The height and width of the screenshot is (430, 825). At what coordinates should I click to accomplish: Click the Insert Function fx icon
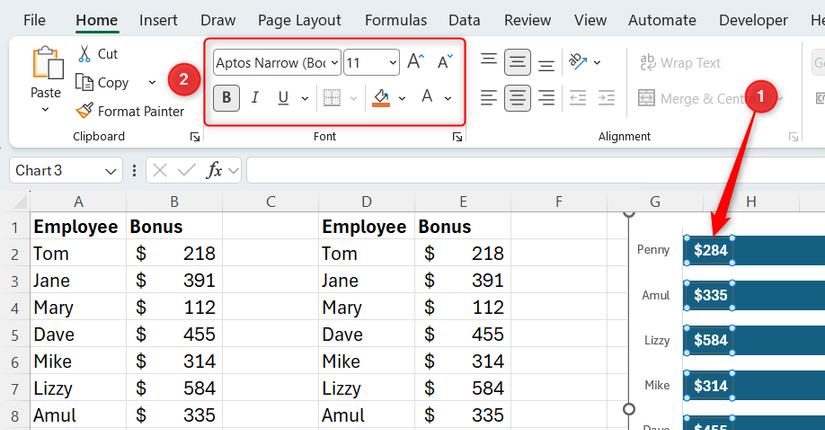point(214,170)
